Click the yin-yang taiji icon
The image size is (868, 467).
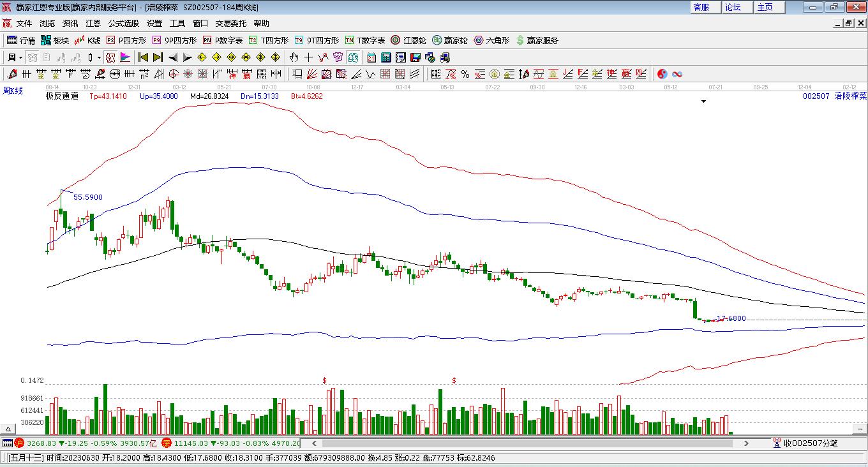[662, 74]
